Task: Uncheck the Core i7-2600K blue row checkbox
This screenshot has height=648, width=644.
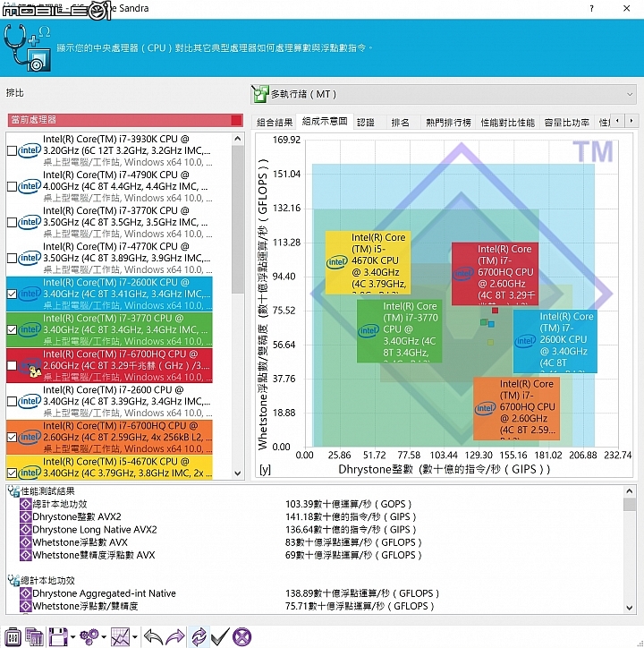Action: [x=12, y=294]
